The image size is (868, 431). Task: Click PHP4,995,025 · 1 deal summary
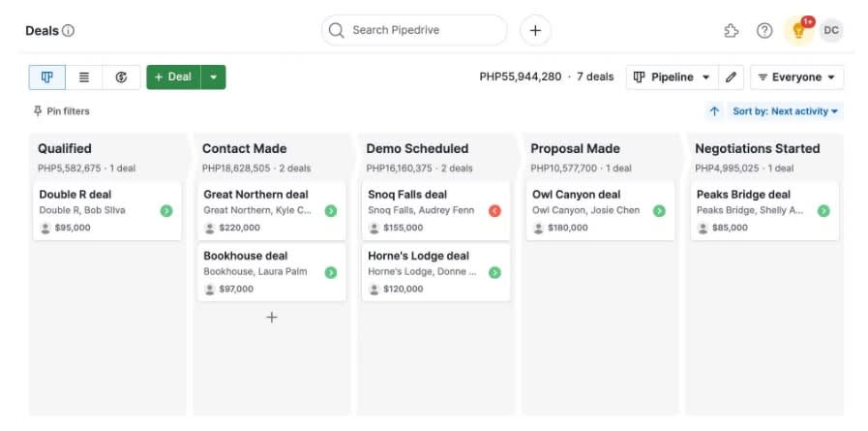tap(745, 169)
